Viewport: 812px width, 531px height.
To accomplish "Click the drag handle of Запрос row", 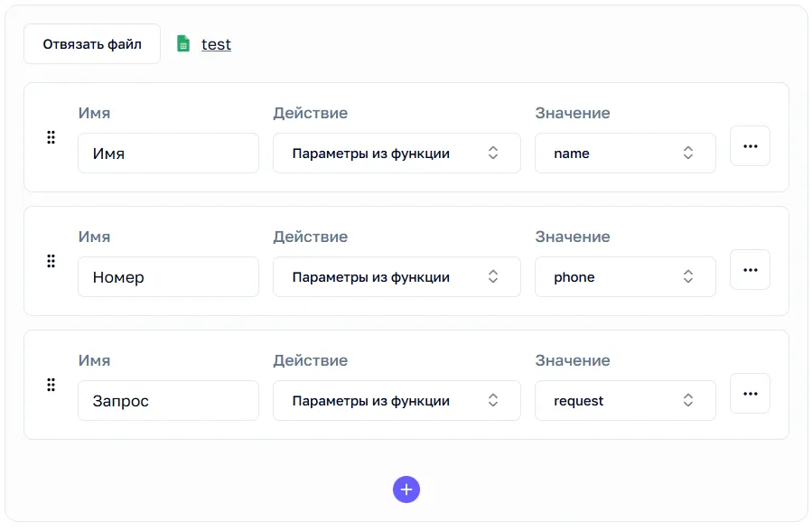I will (x=51, y=385).
